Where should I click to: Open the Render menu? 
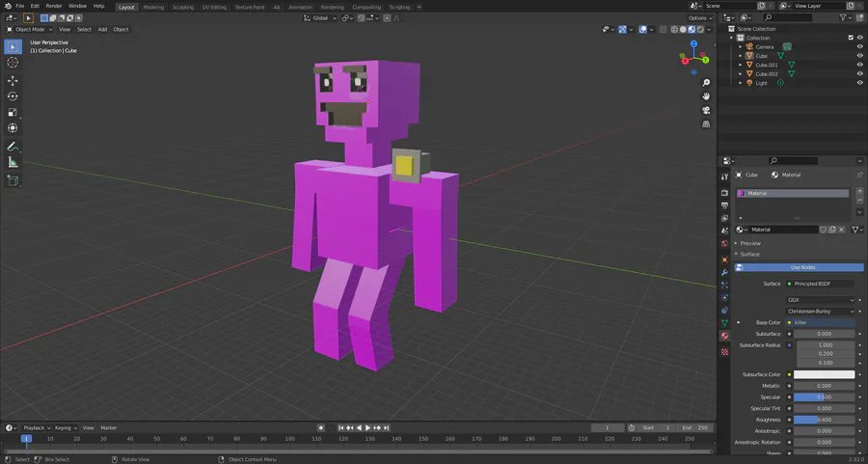(x=54, y=6)
